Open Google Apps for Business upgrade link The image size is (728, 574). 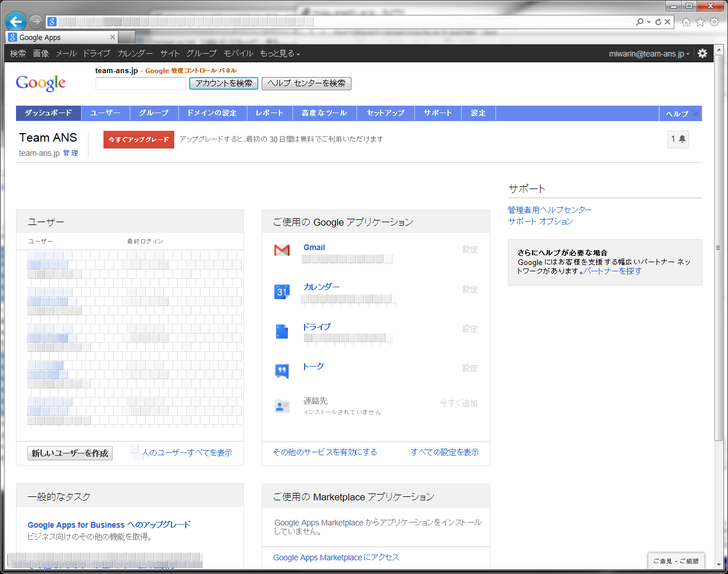click(109, 524)
